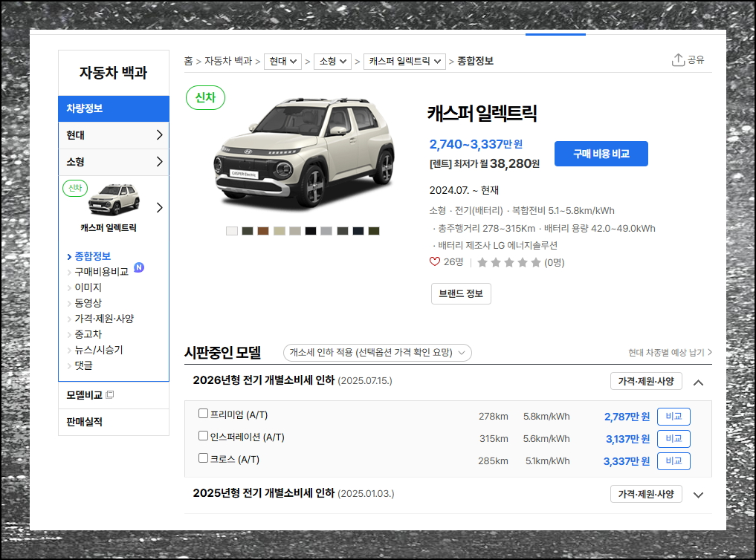Select the white color swatch

[x=232, y=231]
